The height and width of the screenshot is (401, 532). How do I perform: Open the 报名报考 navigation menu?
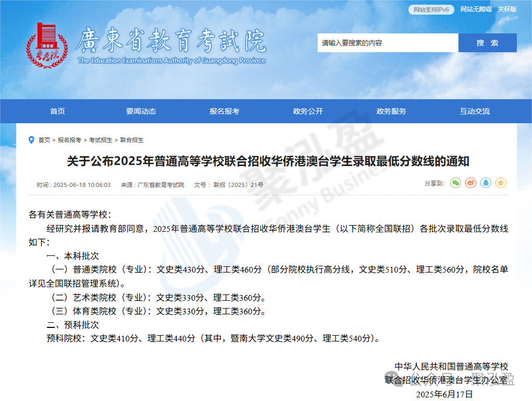tap(224, 111)
